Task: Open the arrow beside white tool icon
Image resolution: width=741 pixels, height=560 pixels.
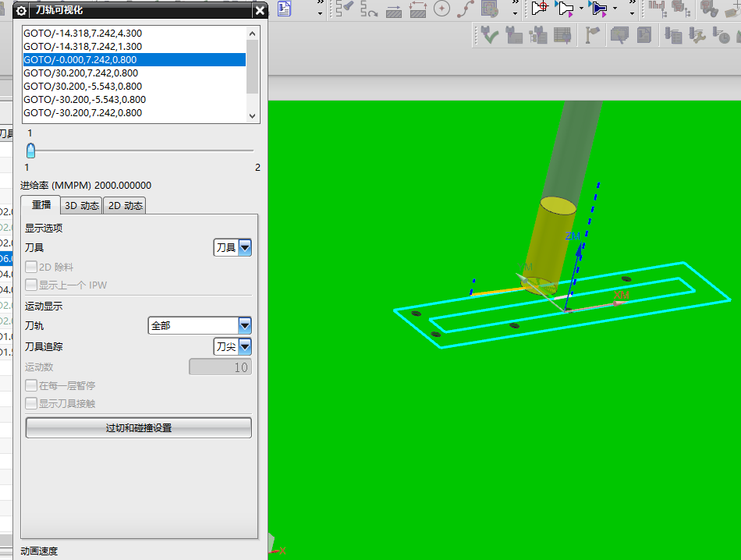Action: tap(581, 9)
